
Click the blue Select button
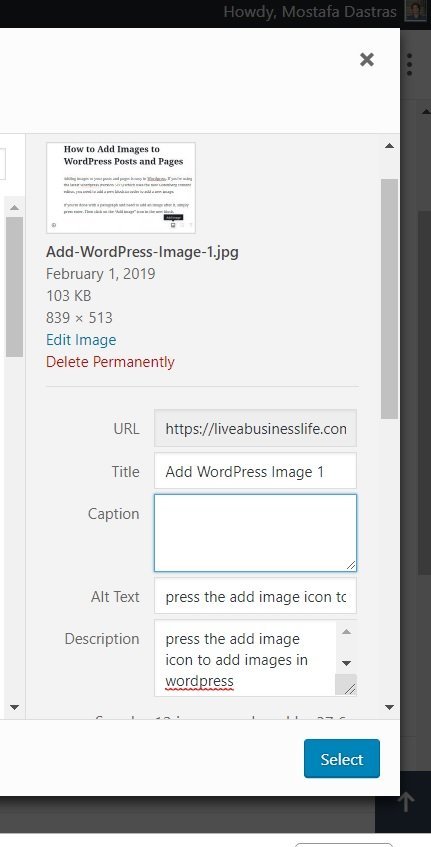(342, 759)
